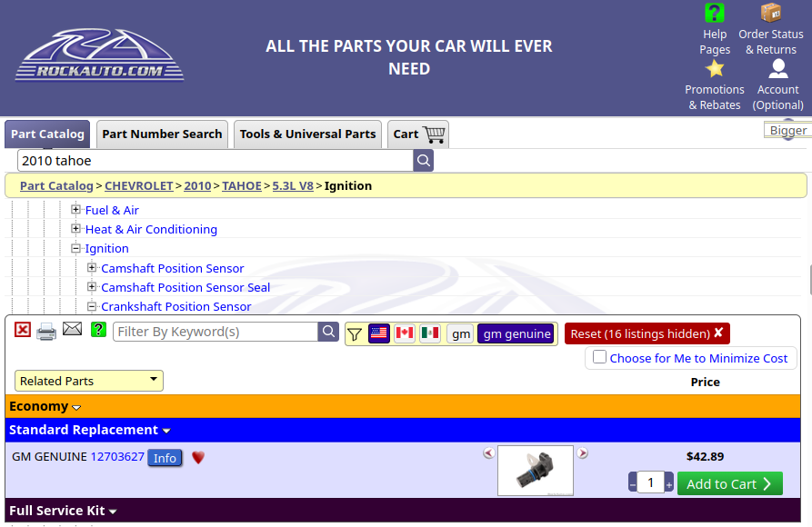This screenshot has width=812, height=527.
Task: Click the keyword filter search magnifier
Action: pos(328,332)
